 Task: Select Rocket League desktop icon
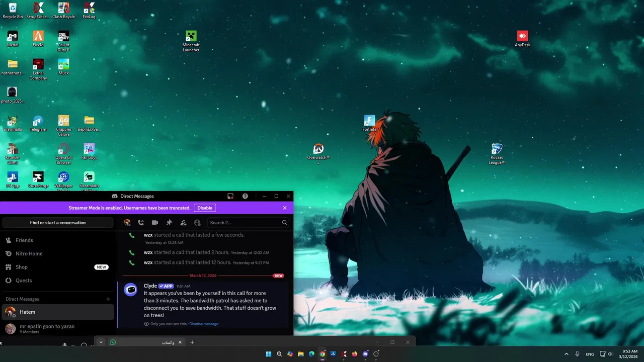point(497,154)
